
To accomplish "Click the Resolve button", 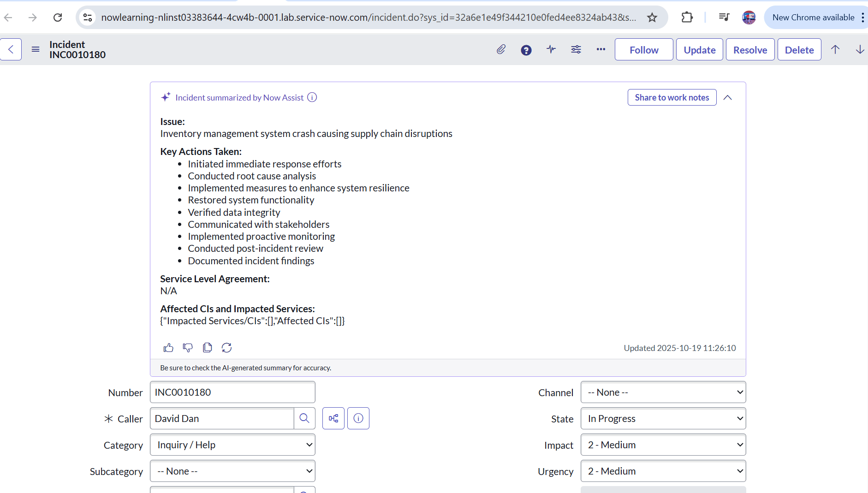I will (x=750, y=50).
